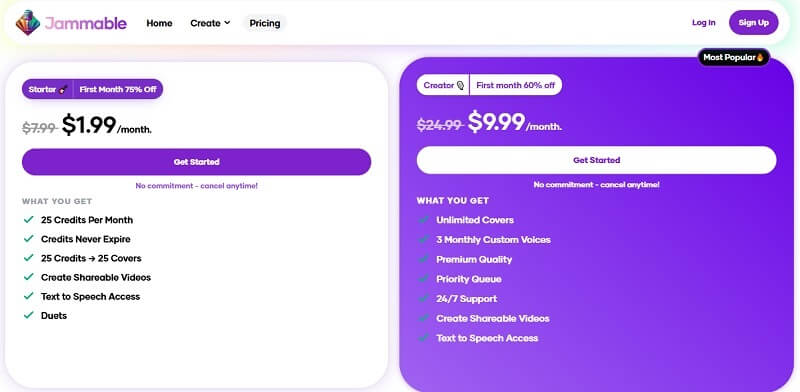Open the Home menu item

point(159,23)
